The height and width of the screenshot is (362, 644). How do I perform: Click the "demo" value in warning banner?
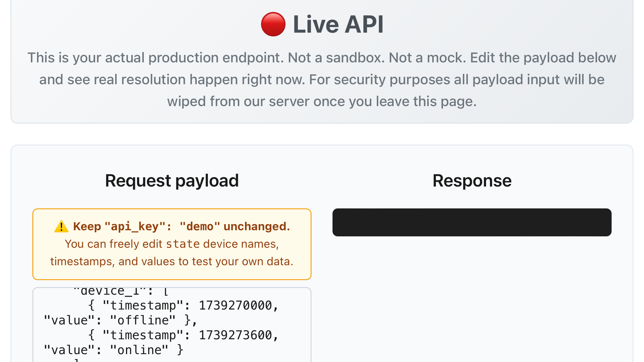click(200, 226)
